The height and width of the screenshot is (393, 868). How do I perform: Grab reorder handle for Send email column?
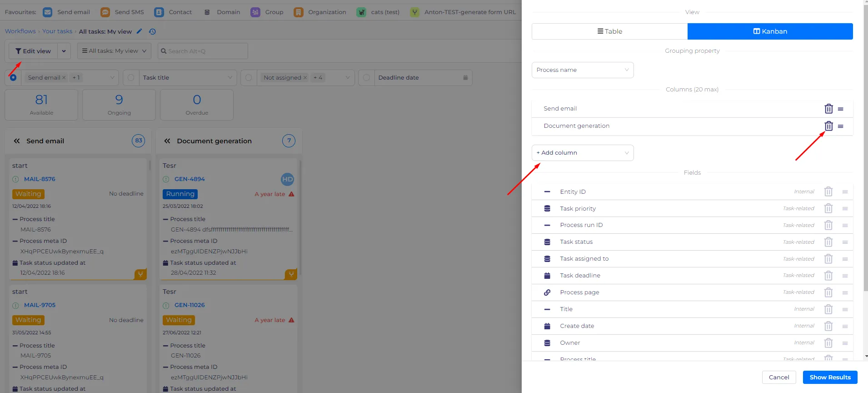841,109
